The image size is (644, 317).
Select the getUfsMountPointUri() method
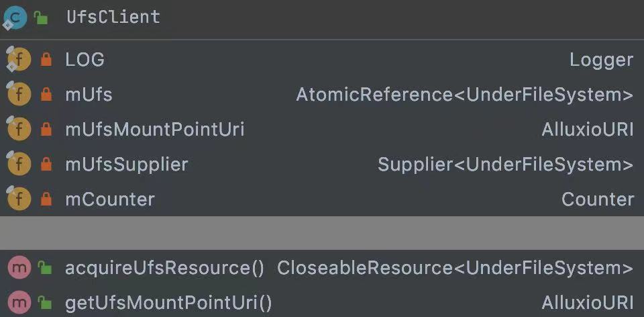[x=322, y=303]
